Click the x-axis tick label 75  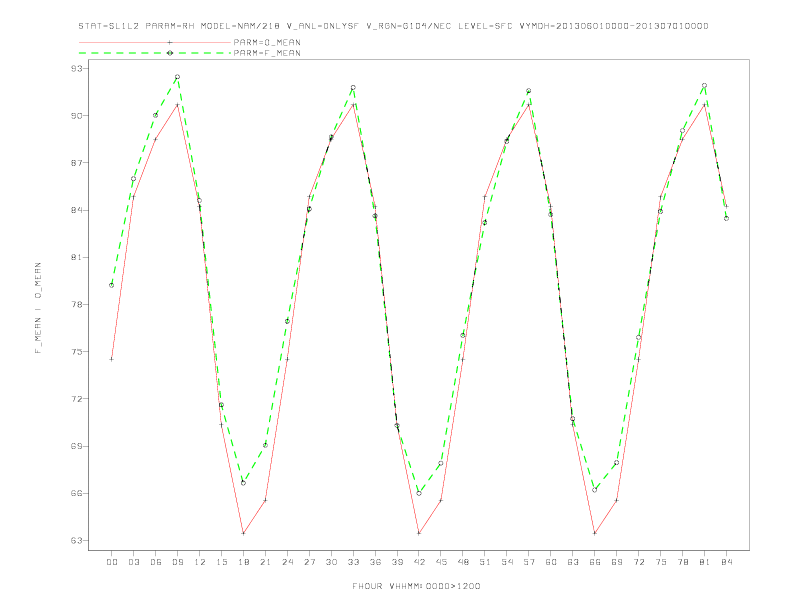tap(661, 562)
